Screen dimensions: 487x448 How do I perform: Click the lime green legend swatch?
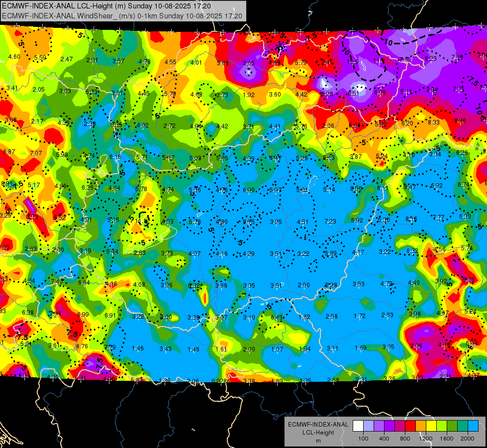point(442,426)
